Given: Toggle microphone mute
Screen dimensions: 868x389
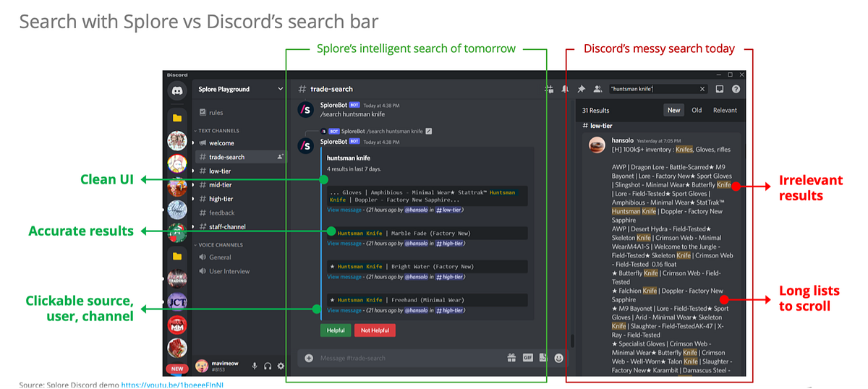Looking at the screenshot, I should (254, 366).
